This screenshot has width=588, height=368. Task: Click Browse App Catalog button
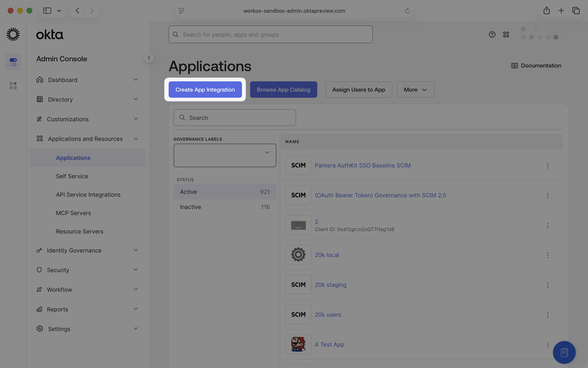point(284,90)
